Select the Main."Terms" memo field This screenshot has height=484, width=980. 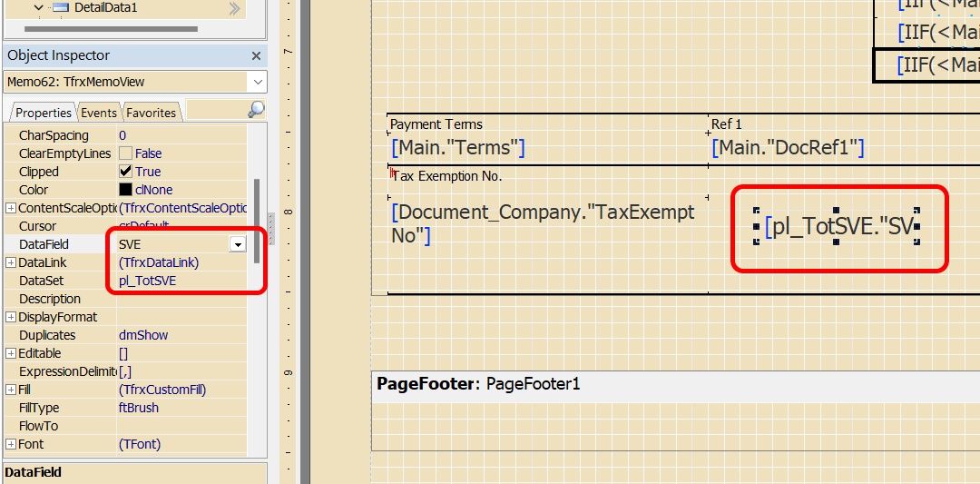pos(458,147)
